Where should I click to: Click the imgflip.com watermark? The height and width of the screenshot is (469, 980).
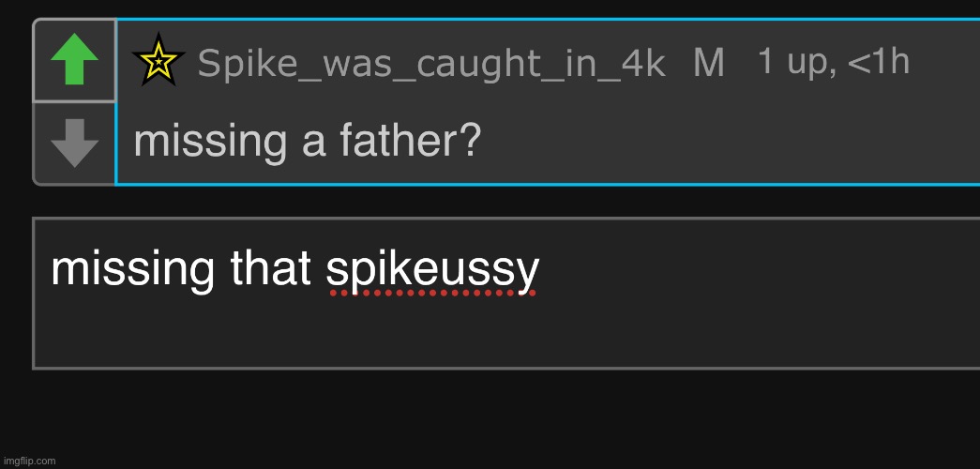[x=29, y=461]
